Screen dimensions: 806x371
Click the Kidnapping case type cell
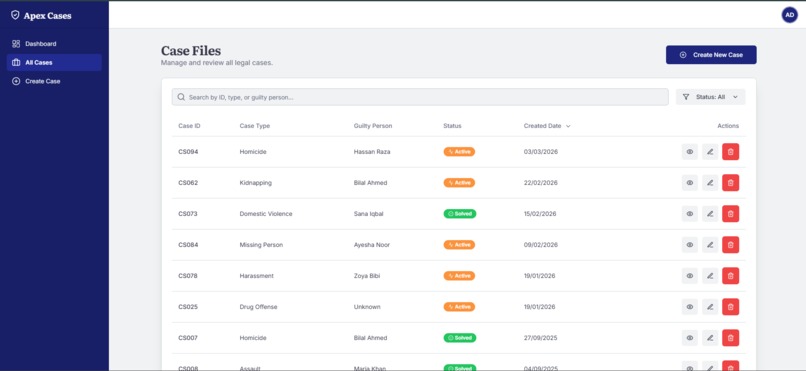tap(255, 182)
